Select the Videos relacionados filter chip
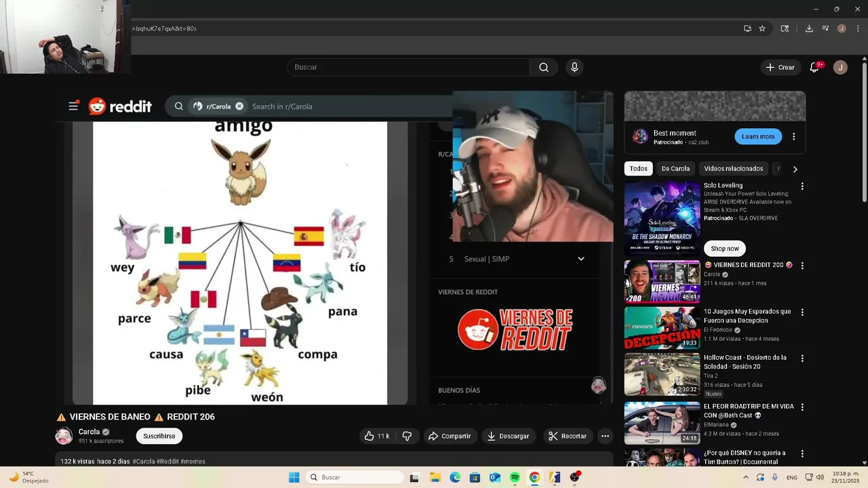The width and height of the screenshot is (868, 488). 733,169
